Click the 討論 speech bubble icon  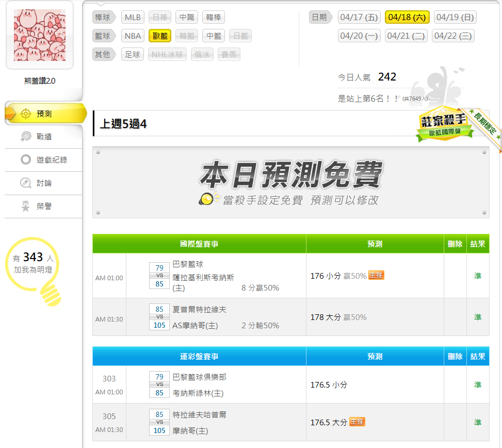coord(25,183)
